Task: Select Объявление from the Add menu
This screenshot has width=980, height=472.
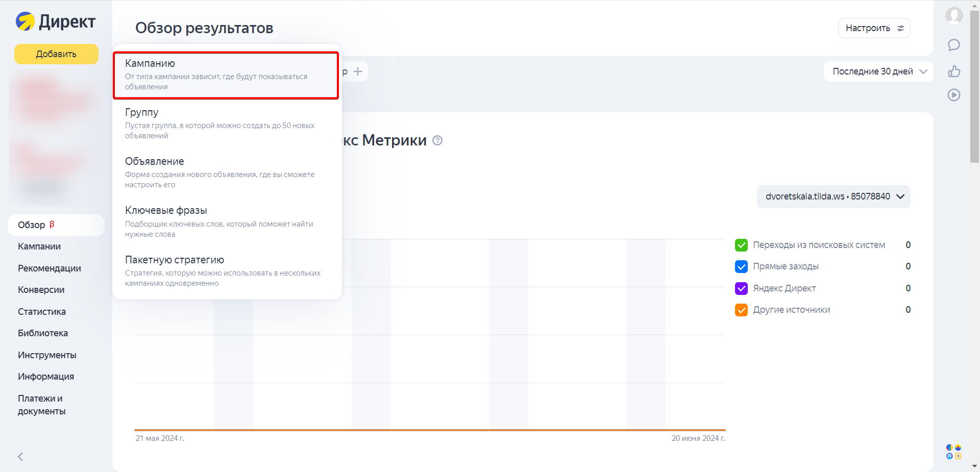Action: 226,172
